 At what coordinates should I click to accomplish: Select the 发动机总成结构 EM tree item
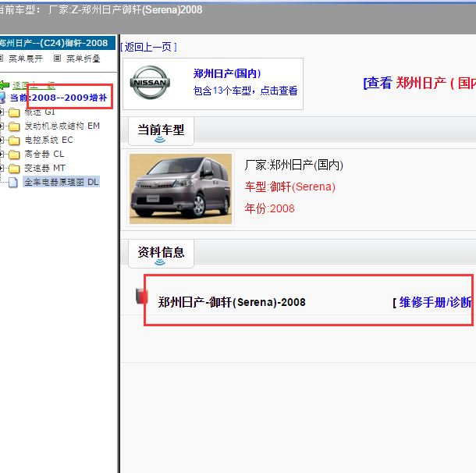(x=62, y=126)
